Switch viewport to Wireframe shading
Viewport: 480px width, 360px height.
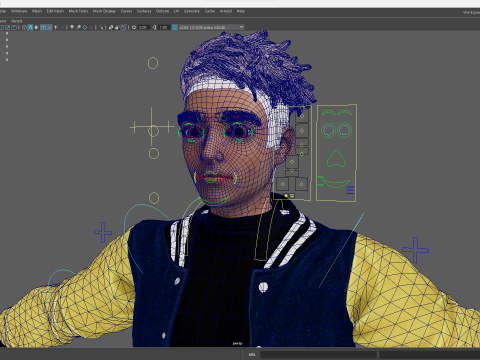pyautogui.click(x=24, y=27)
